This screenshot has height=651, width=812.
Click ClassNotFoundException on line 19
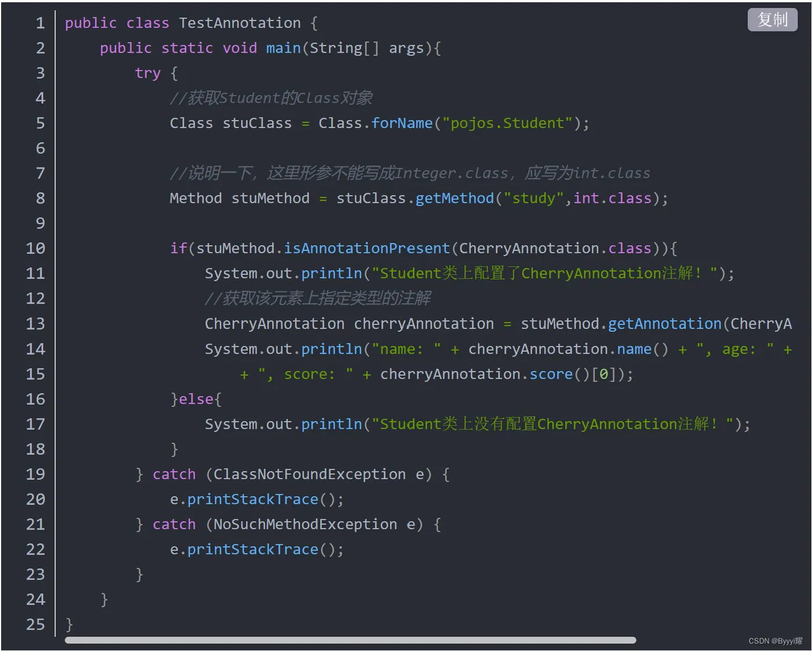coord(309,475)
